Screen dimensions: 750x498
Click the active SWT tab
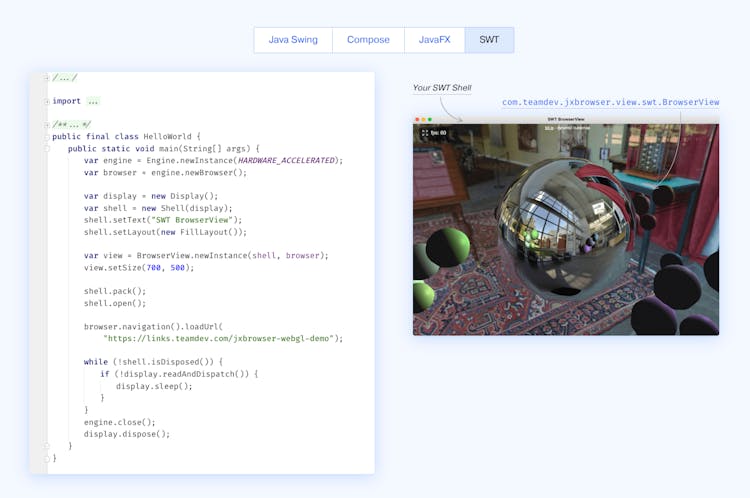[x=489, y=40]
